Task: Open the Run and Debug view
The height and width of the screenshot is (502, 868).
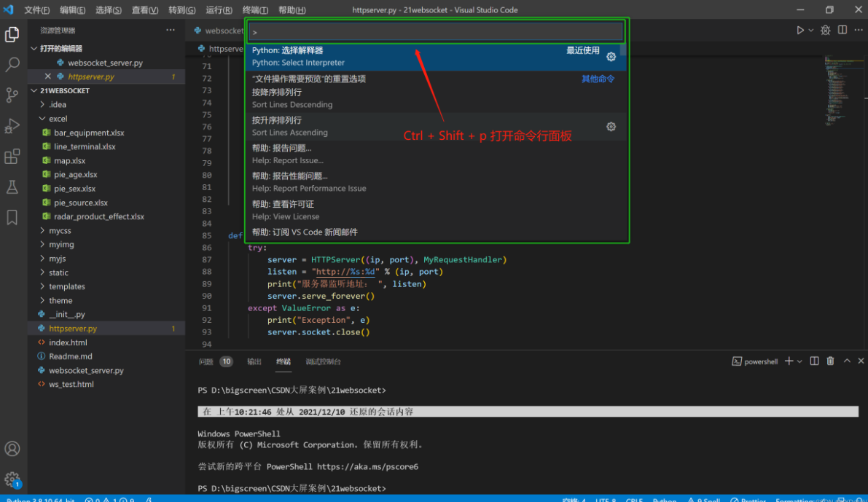Action: [12, 125]
